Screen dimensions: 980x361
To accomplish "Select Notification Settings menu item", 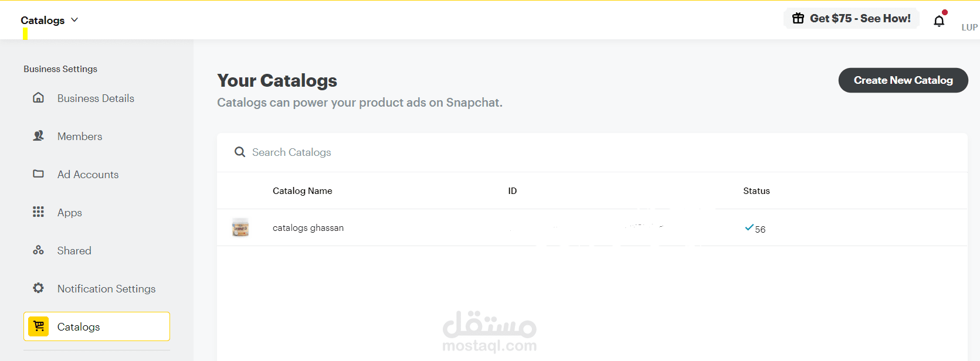I will pyautogui.click(x=106, y=289).
